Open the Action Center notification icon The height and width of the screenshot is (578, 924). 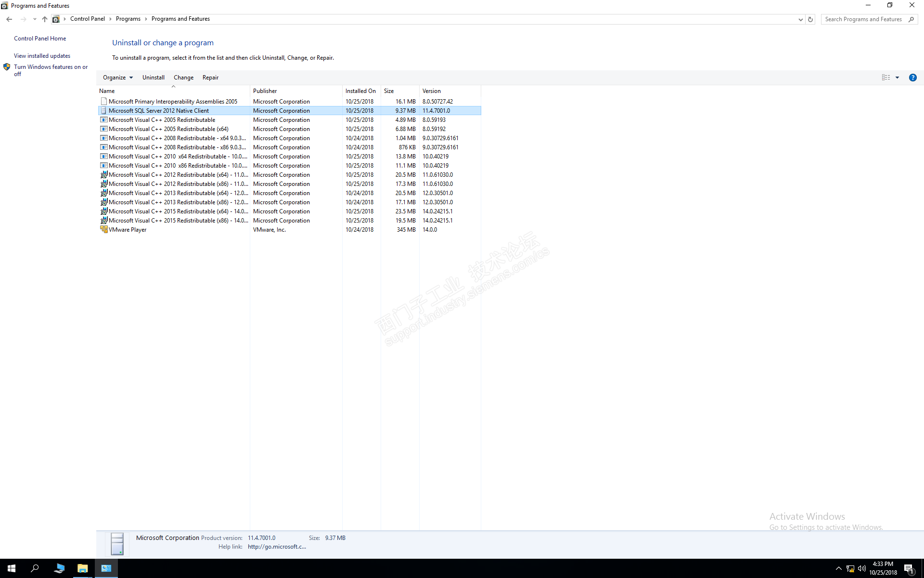(x=909, y=569)
